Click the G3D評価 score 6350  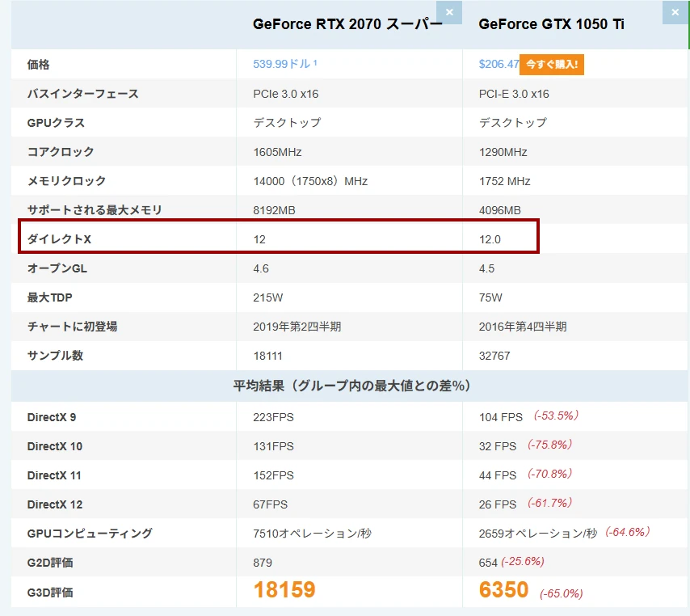click(x=503, y=590)
